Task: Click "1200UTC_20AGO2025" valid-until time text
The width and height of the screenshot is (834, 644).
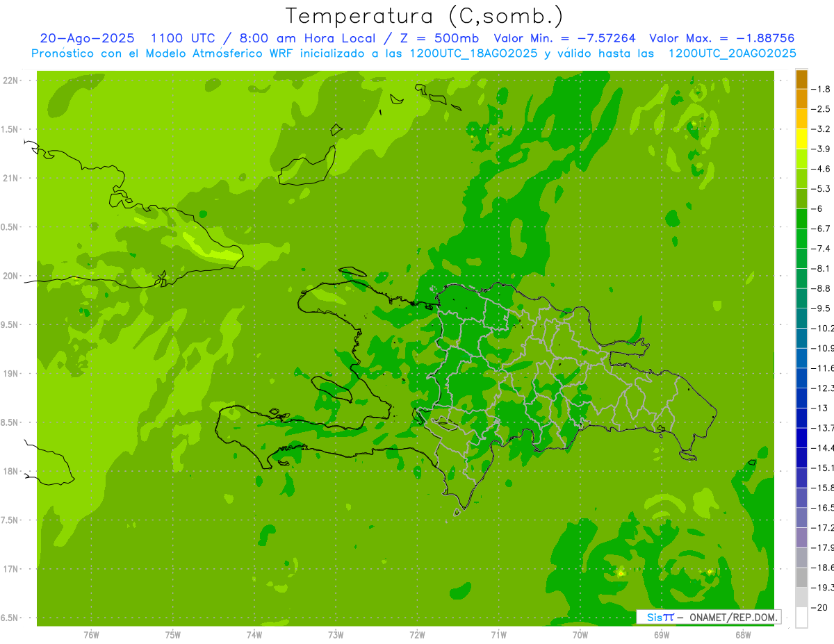Action: point(732,53)
